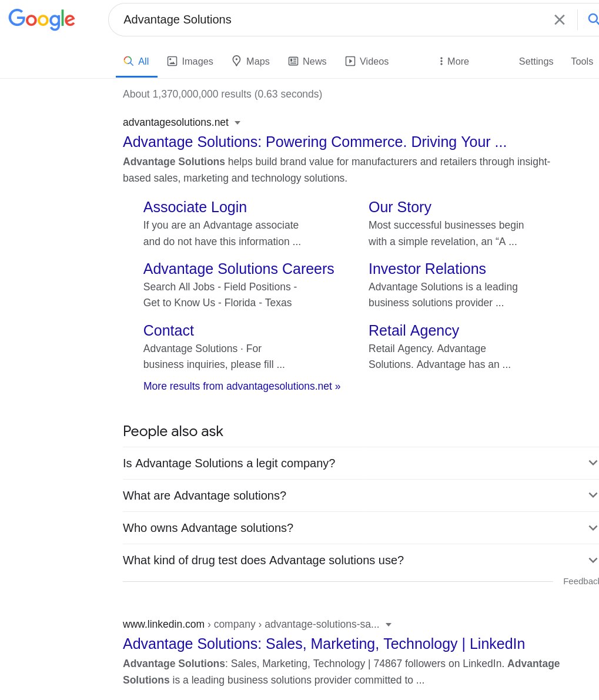Open dropdown arrow next to linkedin.com URL
This screenshot has height=700, width=599.
pos(389,625)
